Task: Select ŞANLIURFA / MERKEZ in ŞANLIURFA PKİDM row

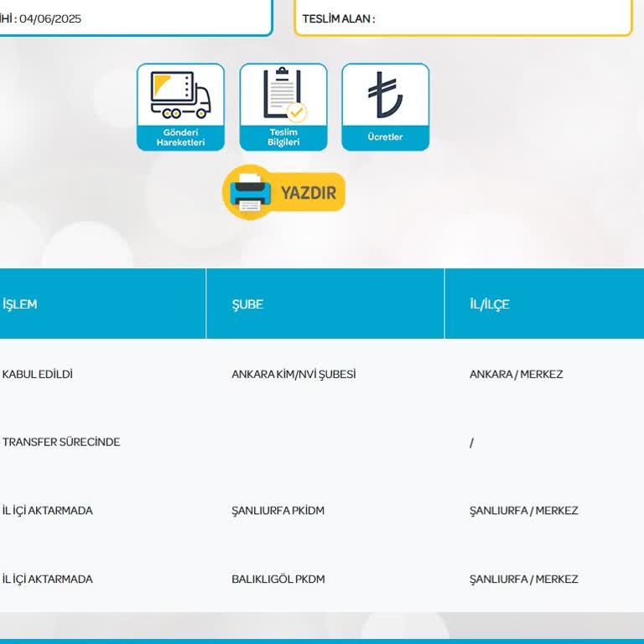Action: coord(524,511)
